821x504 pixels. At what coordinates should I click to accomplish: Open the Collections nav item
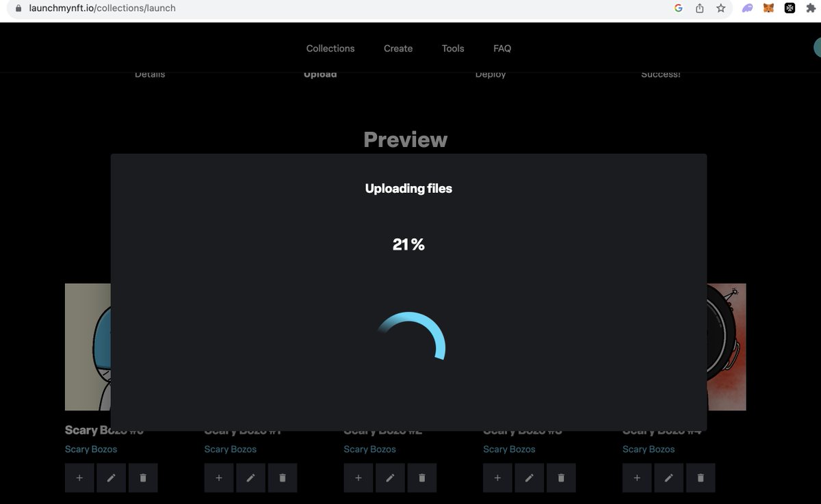pos(330,49)
